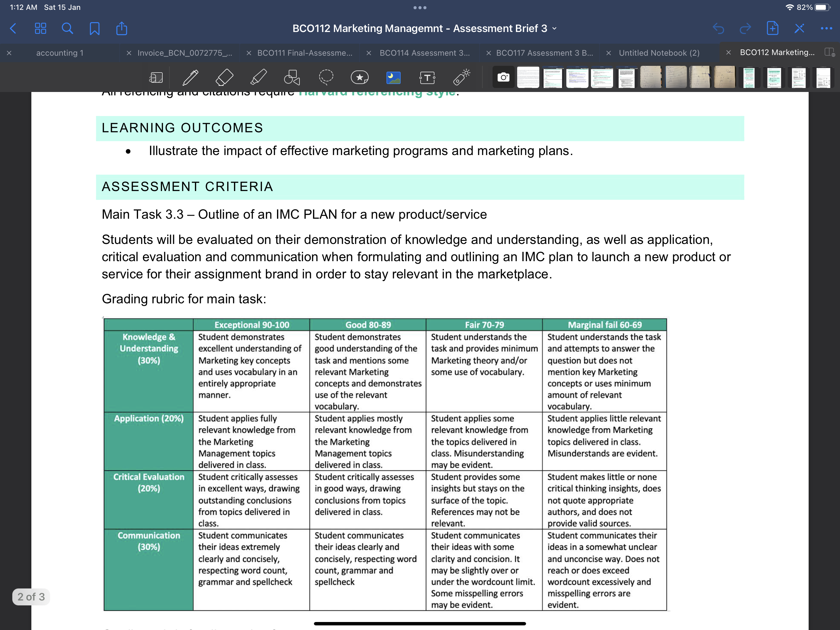840x630 pixels.
Task: Select the Lasso selection tool
Action: point(326,77)
